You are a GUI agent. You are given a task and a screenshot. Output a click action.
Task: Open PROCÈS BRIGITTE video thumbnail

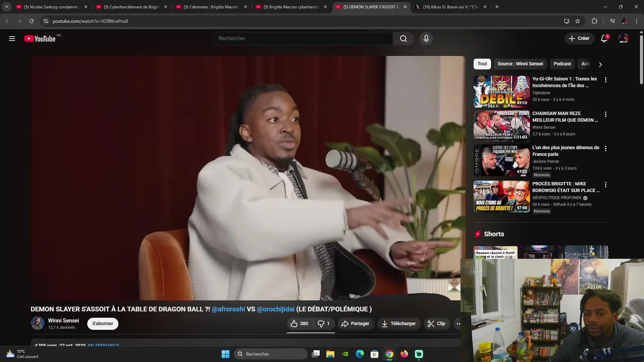501,196
